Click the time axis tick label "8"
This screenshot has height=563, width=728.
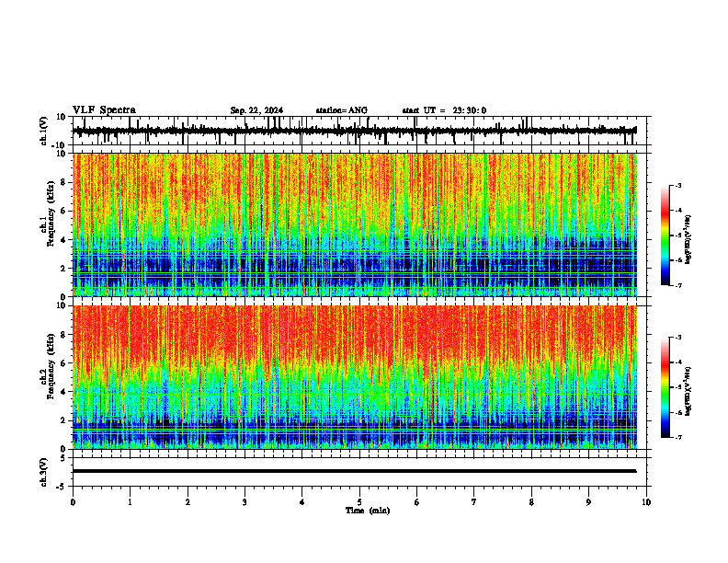point(531,502)
